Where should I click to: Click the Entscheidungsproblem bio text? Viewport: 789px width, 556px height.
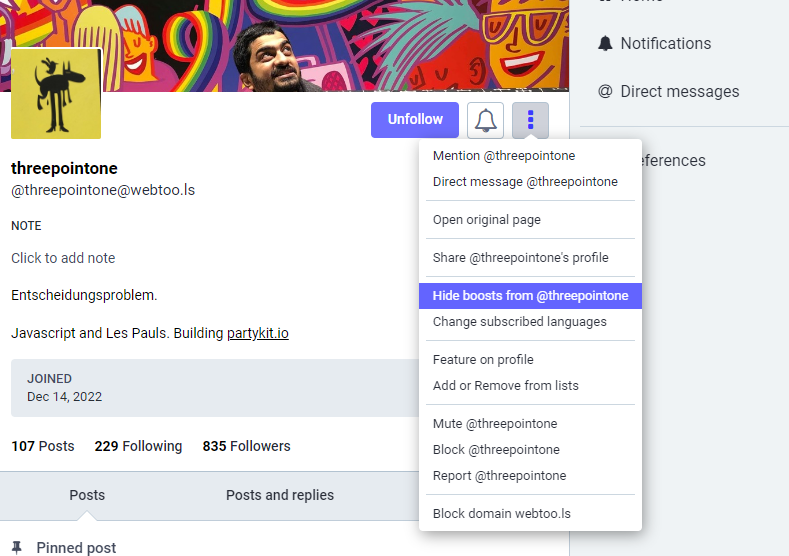coord(84,295)
